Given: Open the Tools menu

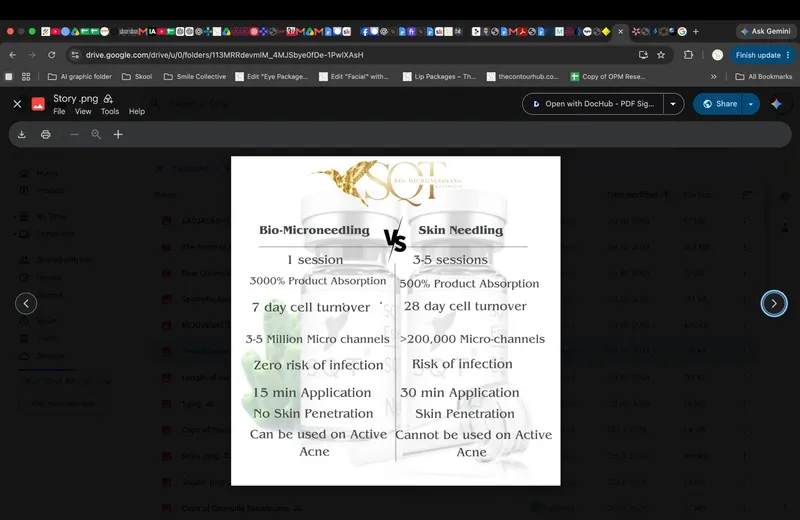Looking at the screenshot, I should coord(110,111).
